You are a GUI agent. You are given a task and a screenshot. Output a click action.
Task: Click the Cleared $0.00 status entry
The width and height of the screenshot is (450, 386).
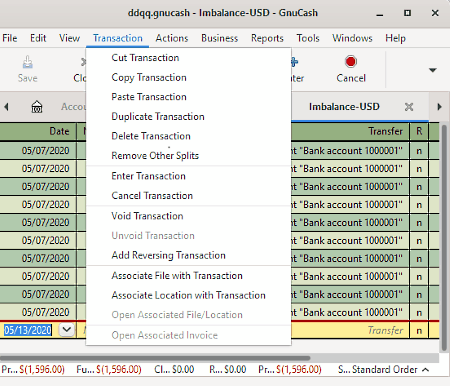[174, 370]
